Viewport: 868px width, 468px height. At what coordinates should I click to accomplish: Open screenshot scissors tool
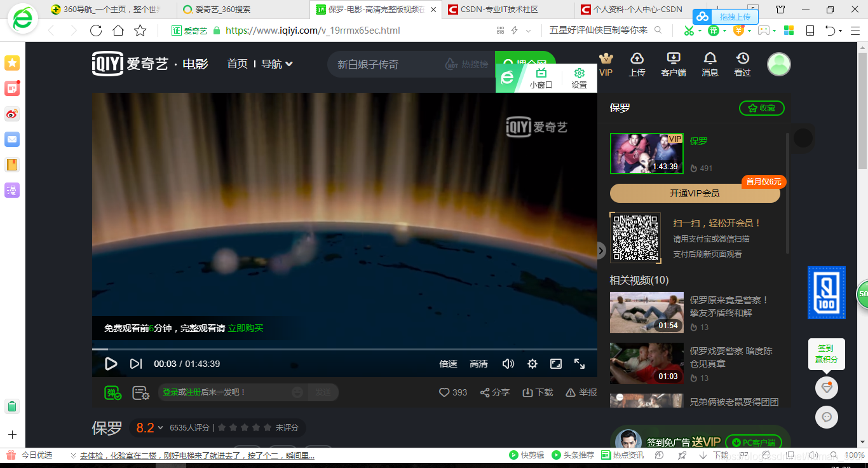689,31
